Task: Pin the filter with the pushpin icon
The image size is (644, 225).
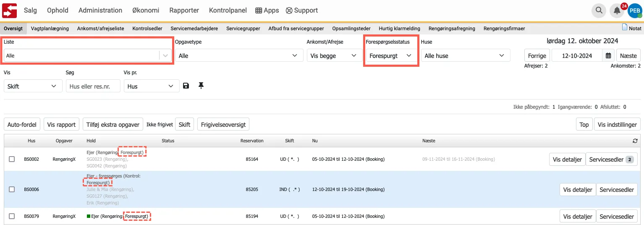Action: point(201,86)
